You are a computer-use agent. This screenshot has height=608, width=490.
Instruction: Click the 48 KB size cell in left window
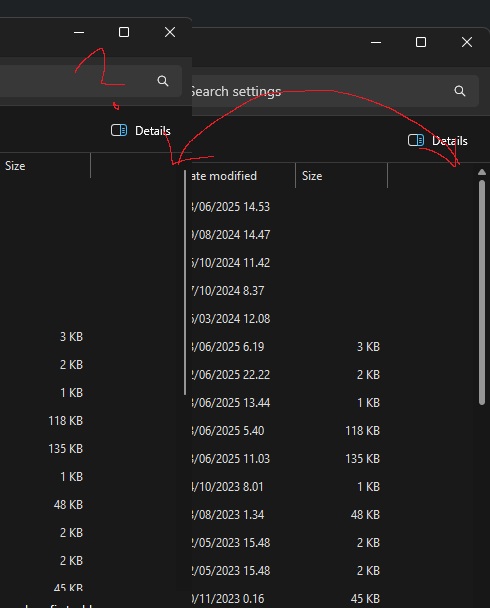(x=68, y=504)
